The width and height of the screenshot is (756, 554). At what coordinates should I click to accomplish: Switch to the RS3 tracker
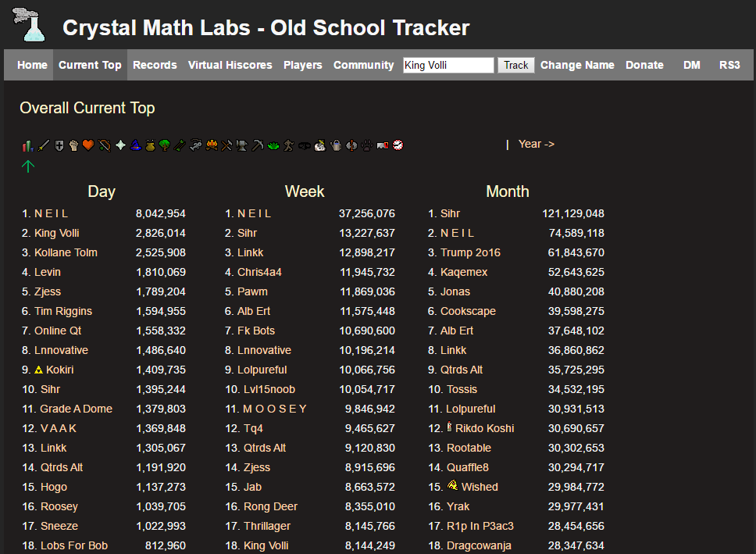pyautogui.click(x=729, y=65)
